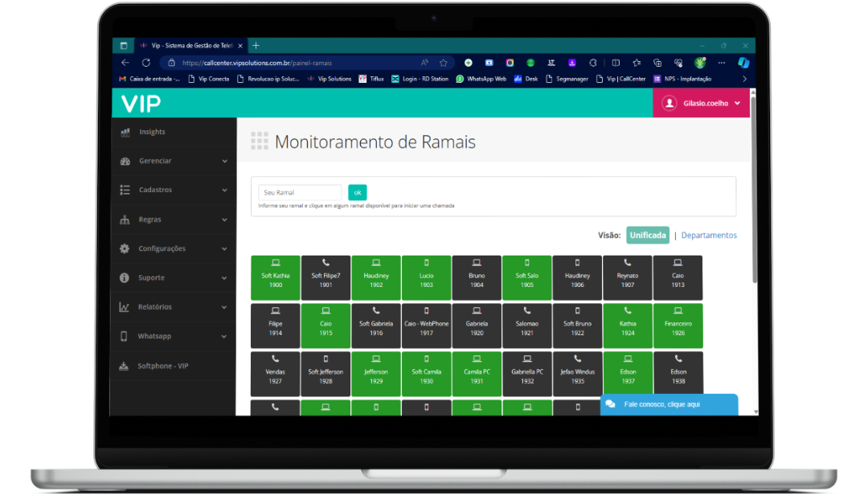The height and width of the screenshot is (496, 868).
Task: Select extension tile Soft Kathia 1900
Action: pos(276,278)
